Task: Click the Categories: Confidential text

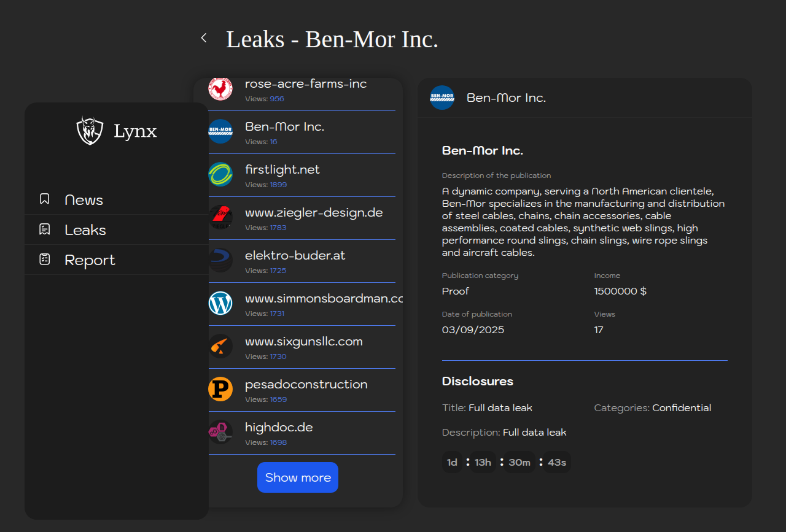Action: pos(653,407)
